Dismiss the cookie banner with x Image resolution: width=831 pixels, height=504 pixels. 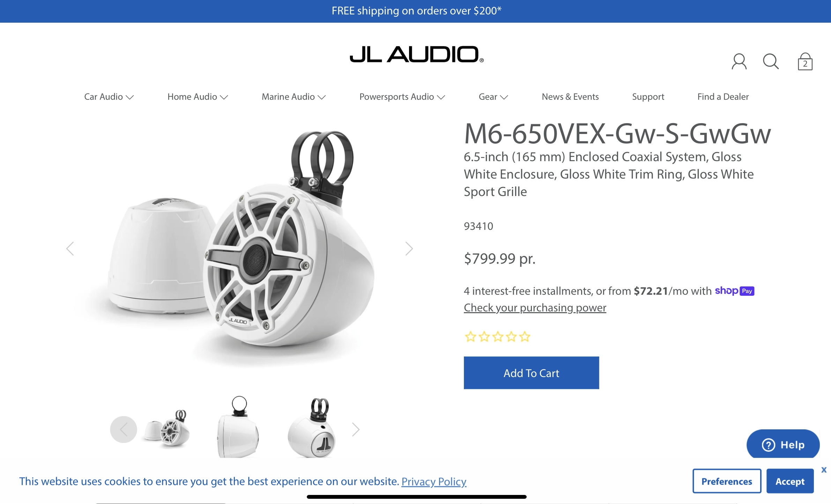coord(824,469)
